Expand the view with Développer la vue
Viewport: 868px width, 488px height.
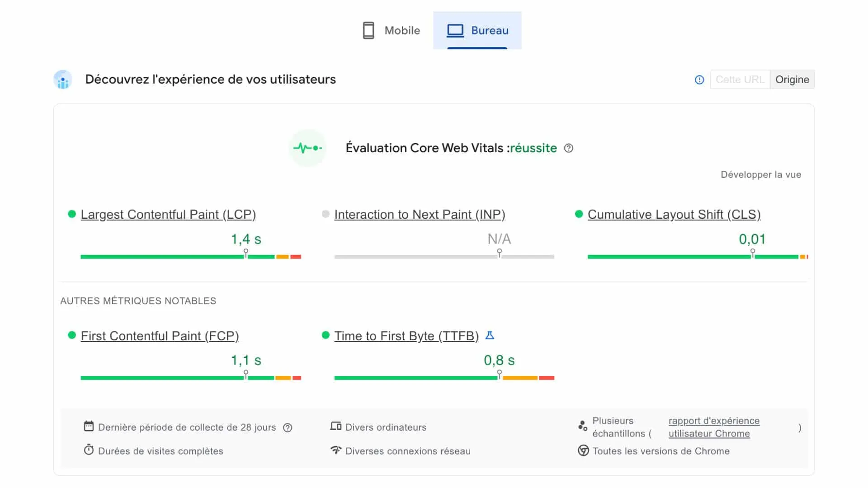point(761,174)
